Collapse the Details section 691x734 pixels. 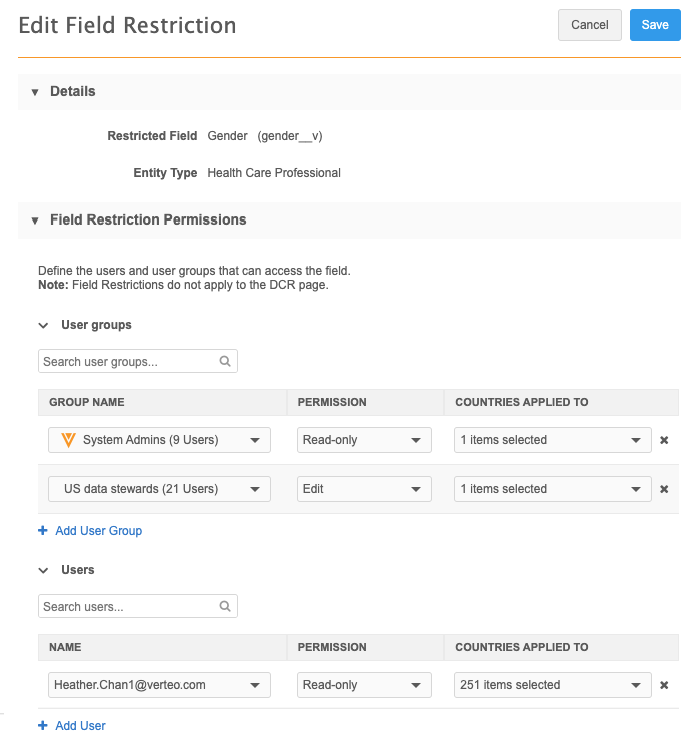[x=35, y=92]
